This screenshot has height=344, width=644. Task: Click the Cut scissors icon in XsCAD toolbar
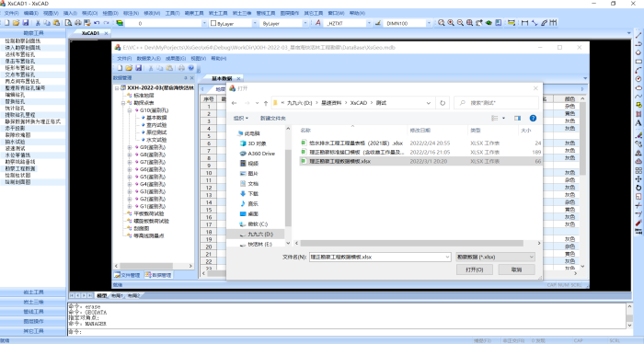38,23
